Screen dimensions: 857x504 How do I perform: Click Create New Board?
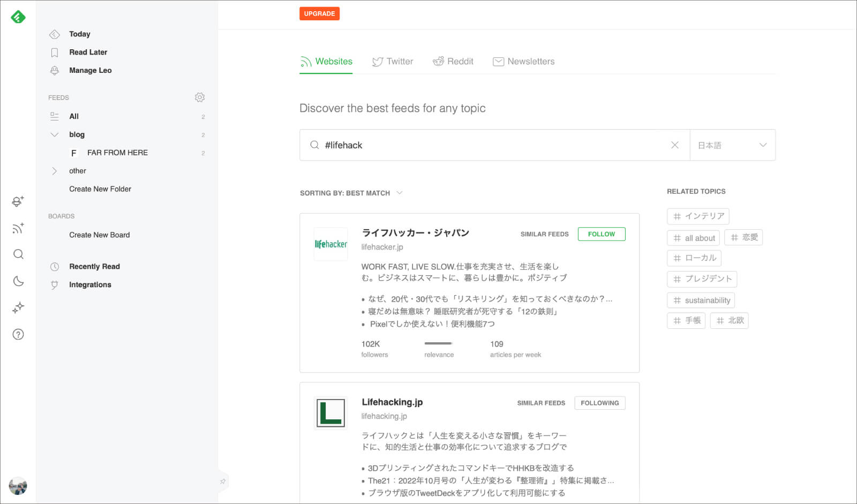point(99,235)
